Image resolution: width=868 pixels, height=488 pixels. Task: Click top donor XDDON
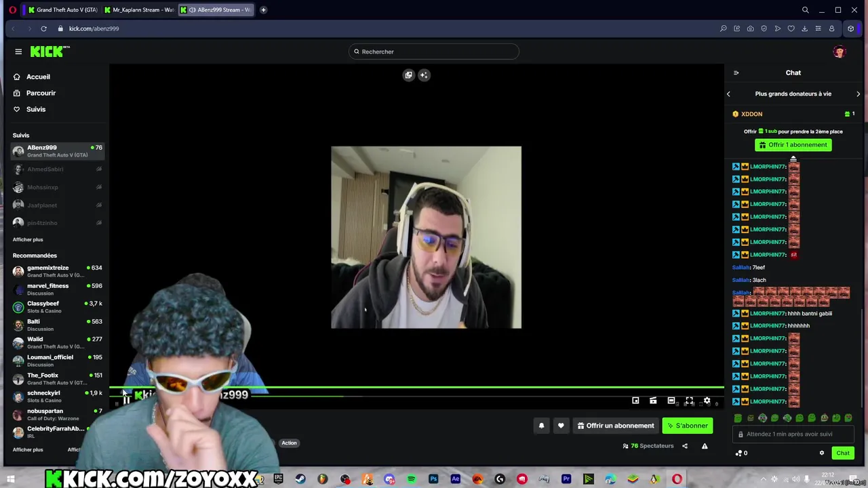pyautogui.click(x=751, y=114)
